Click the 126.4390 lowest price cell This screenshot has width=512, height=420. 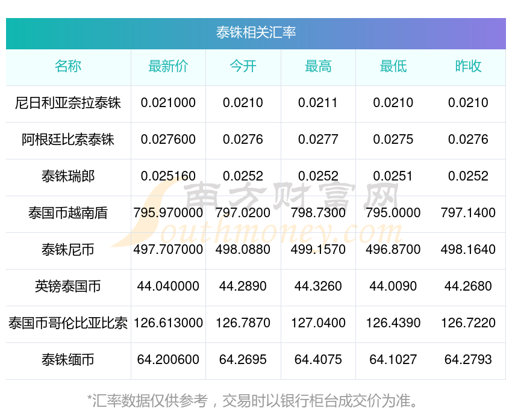393,323
